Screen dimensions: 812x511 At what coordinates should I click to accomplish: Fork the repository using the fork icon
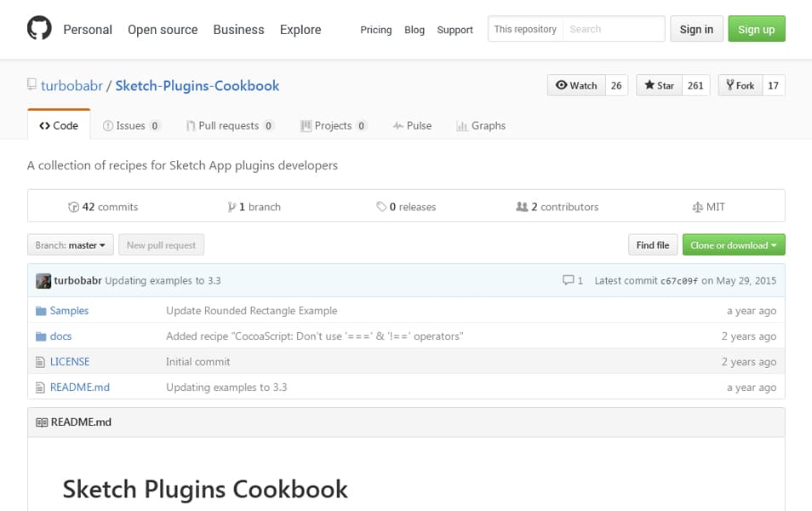[x=729, y=85]
